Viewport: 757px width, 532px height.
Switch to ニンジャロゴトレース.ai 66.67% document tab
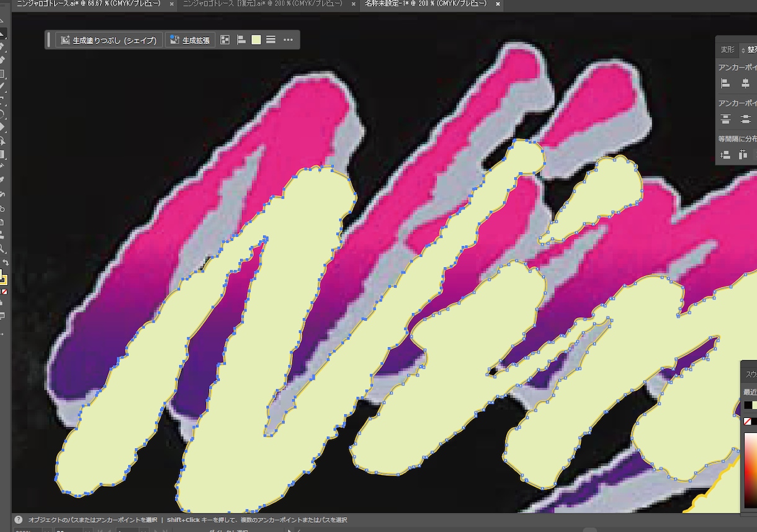[x=87, y=4]
